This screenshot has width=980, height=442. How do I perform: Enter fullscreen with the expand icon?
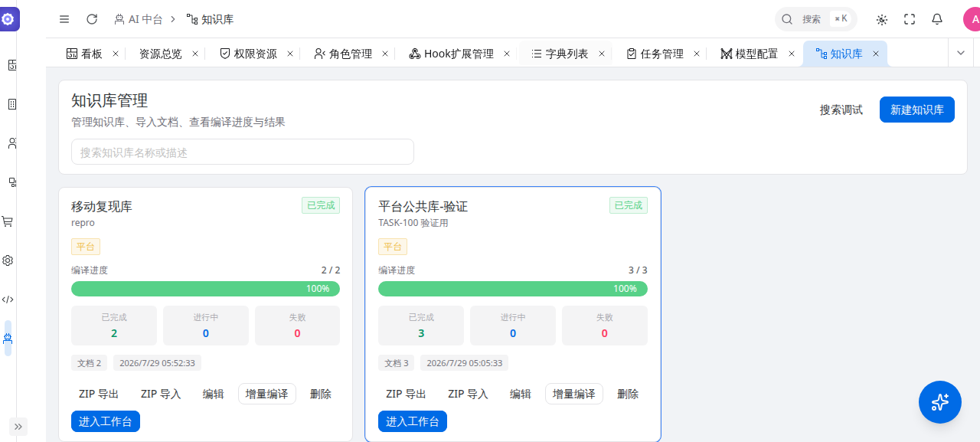coord(910,19)
